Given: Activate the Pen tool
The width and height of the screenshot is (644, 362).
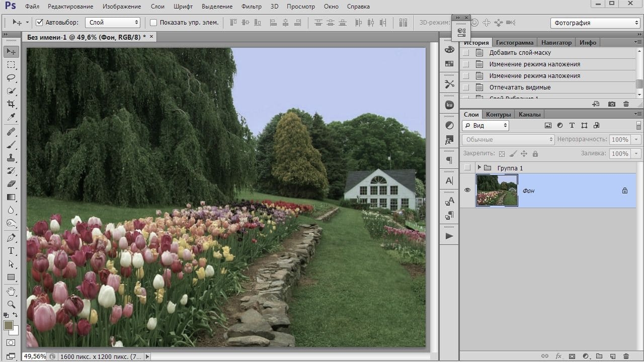Looking at the screenshot, I should pos(11,238).
